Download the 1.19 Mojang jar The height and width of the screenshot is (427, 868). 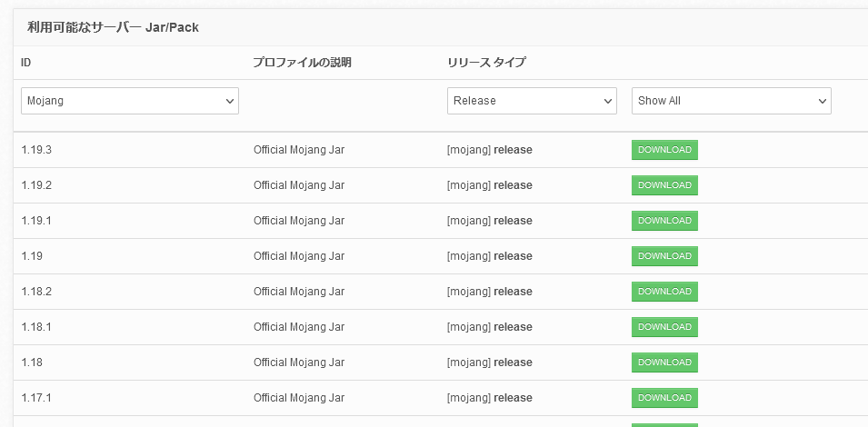(x=664, y=256)
